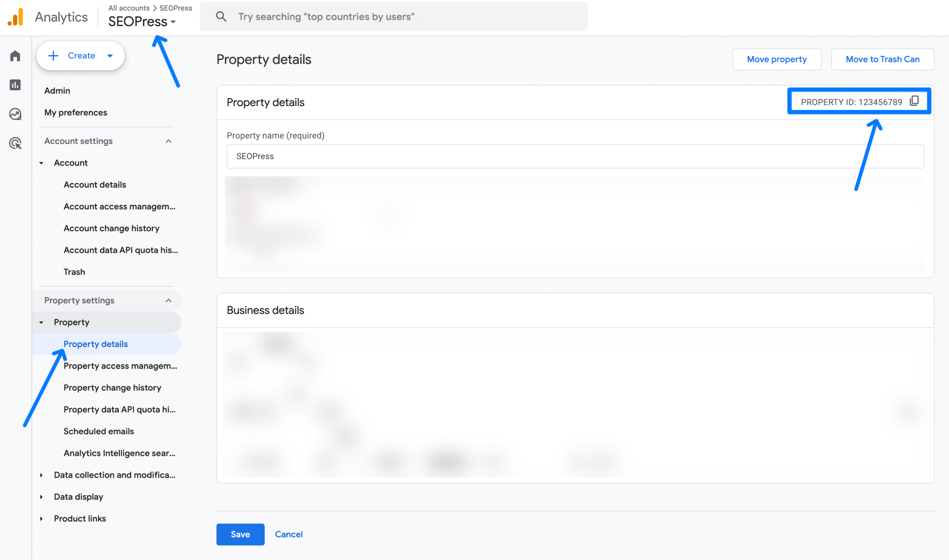Click the Save button
Viewport: 949px width, 560px height.
[240, 534]
